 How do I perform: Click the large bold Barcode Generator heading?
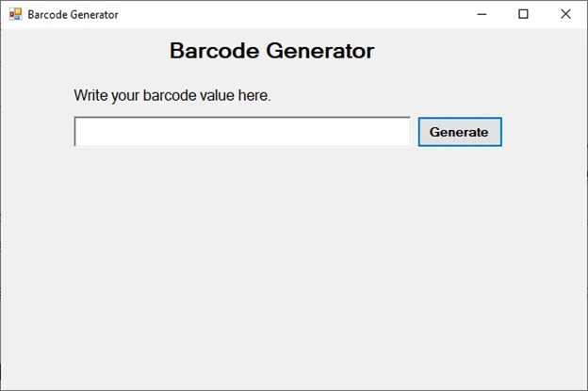pos(271,51)
